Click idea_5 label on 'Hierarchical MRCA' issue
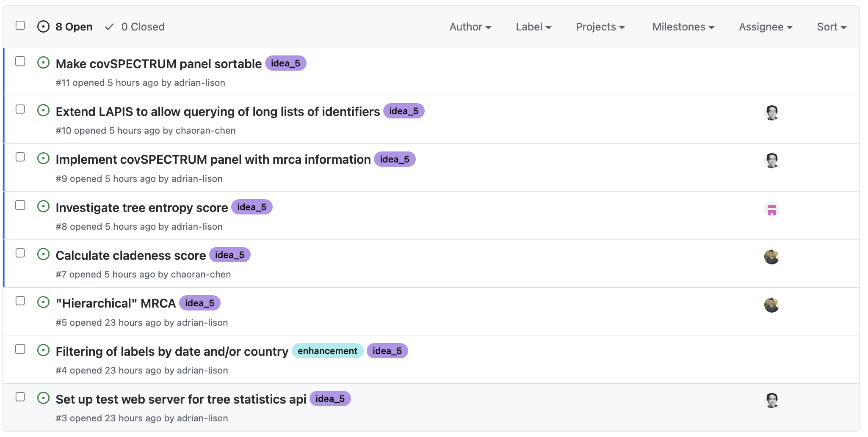 pos(199,303)
